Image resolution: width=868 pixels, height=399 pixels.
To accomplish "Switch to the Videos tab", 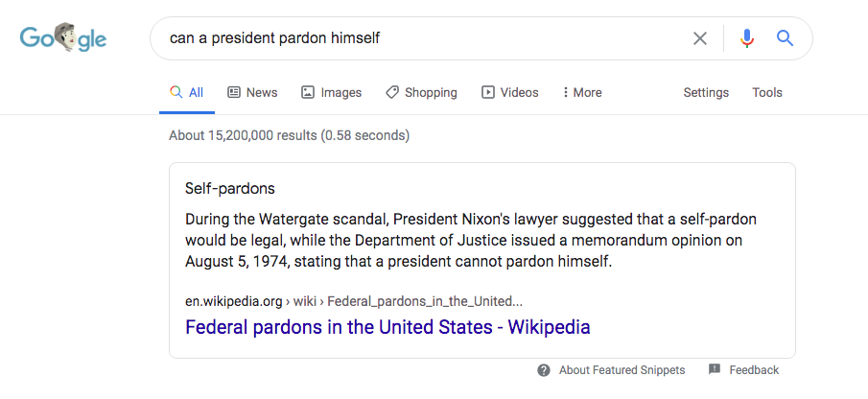I will pos(510,92).
